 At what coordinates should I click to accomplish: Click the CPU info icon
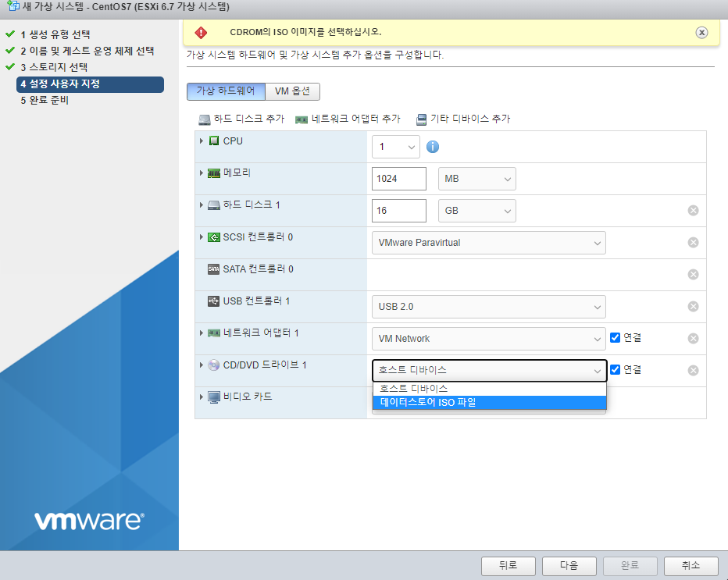click(432, 147)
